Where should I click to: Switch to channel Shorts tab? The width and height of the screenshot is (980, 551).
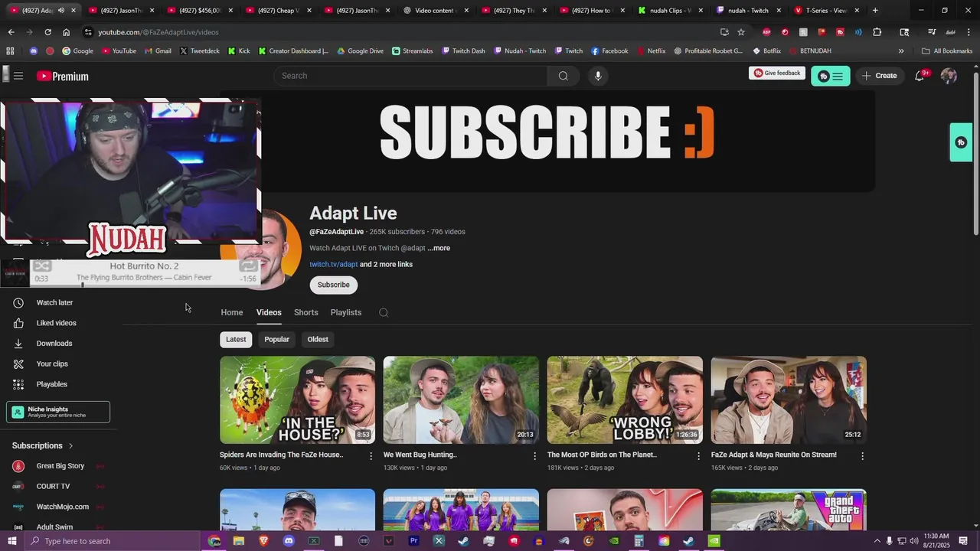[x=305, y=312]
